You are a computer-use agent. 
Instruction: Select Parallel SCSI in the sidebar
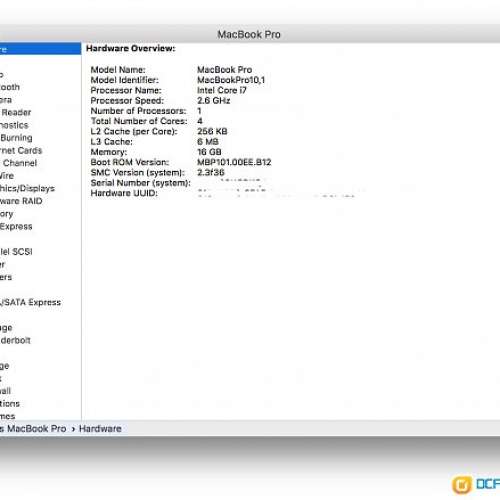click(16, 252)
